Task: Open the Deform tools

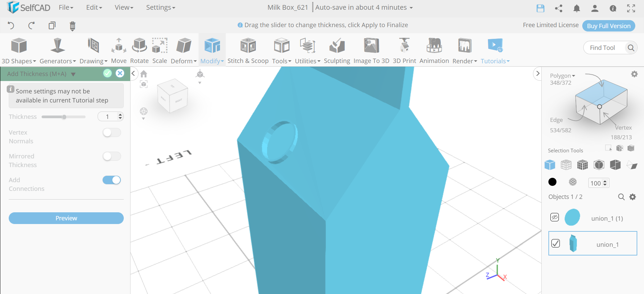Action: (x=183, y=51)
